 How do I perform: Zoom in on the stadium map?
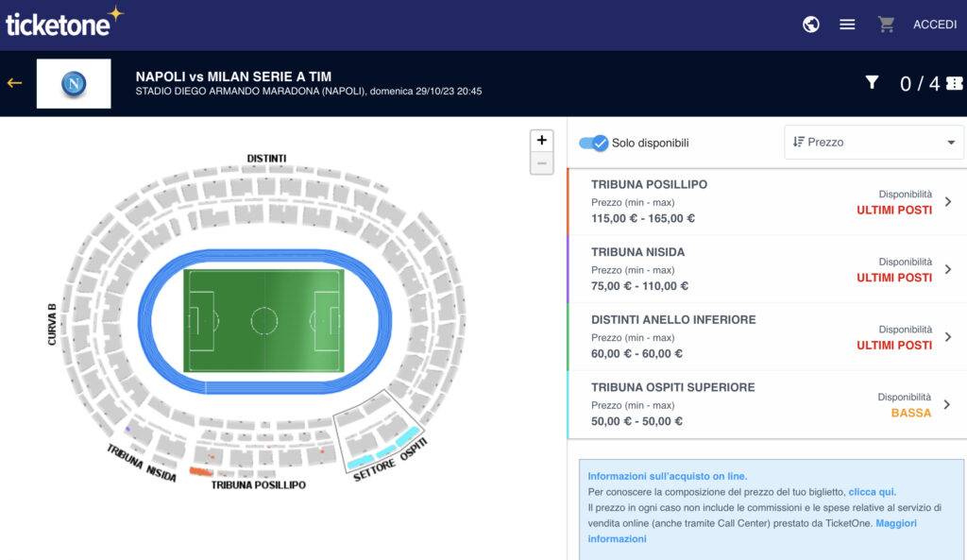pos(541,141)
